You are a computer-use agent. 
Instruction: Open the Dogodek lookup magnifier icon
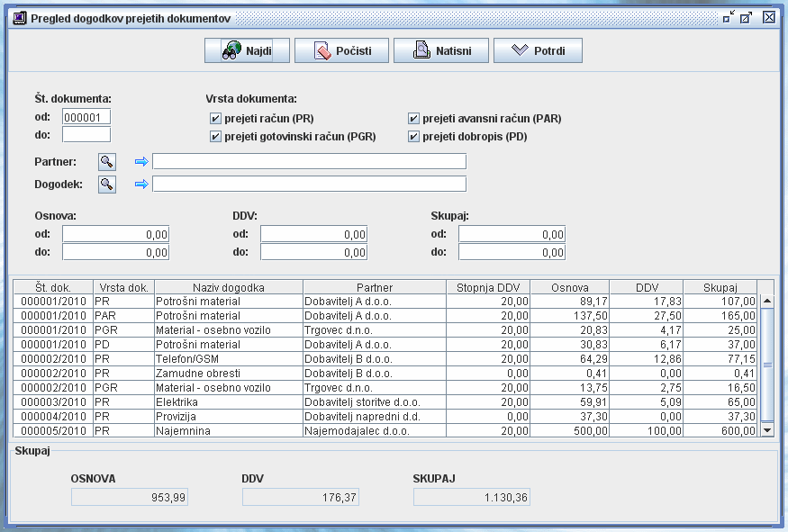(107, 184)
